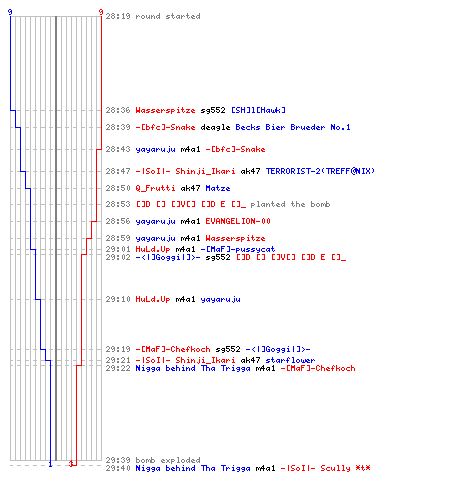Select -|SoI|- Scully *t* victim name
This screenshot has width=450, height=500.
click(326, 468)
